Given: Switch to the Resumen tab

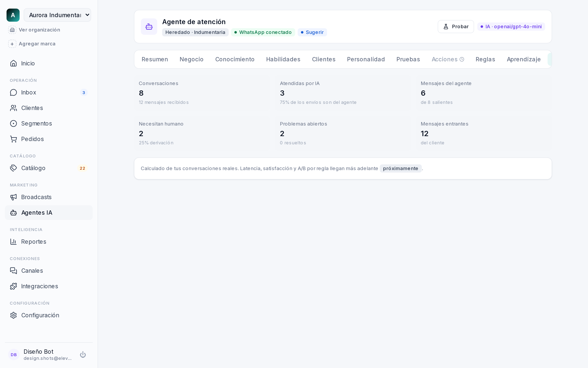Looking at the screenshot, I should click(155, 59).
